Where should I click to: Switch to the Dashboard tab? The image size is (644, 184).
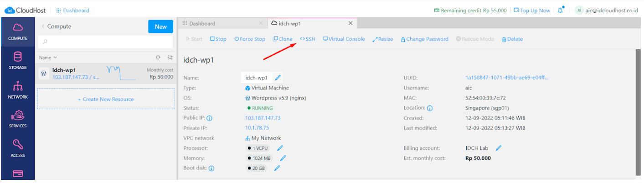202,23
